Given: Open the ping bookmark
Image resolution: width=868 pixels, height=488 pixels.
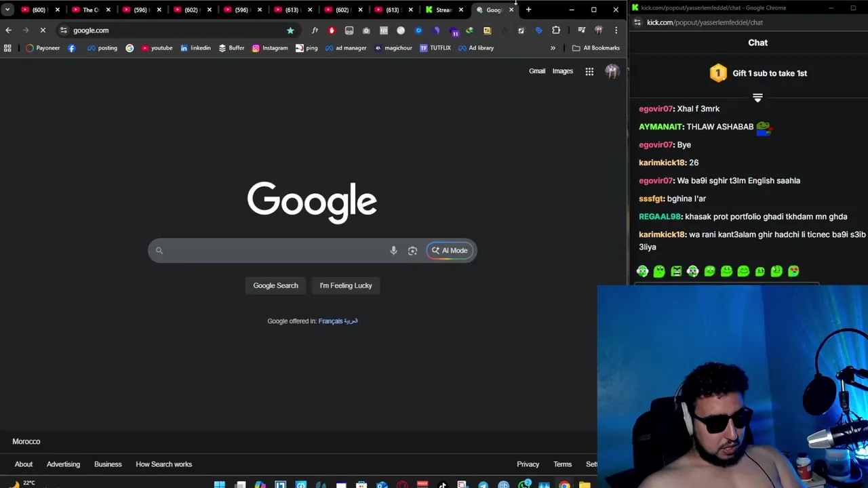Looking at the screenshot, I should tap(307, 48).
